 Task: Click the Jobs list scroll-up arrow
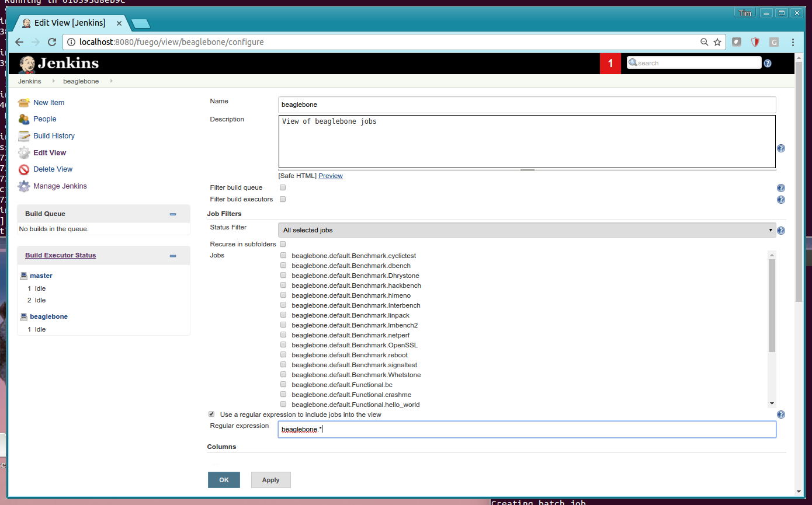tap(772, 255)
